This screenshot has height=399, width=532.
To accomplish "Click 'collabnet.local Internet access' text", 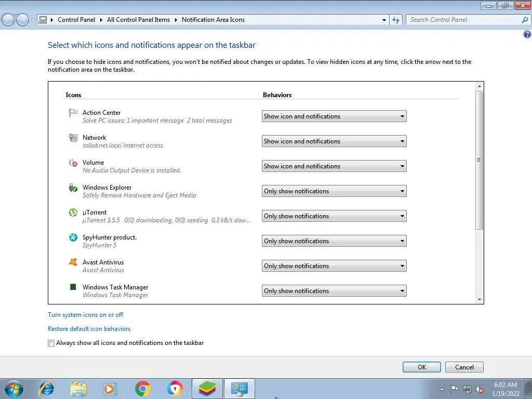I will click(x=123, y=145).
